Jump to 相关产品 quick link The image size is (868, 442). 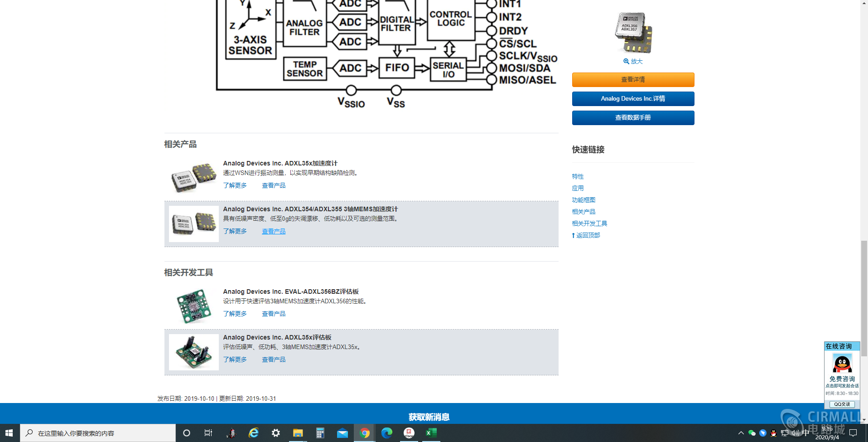583,212
